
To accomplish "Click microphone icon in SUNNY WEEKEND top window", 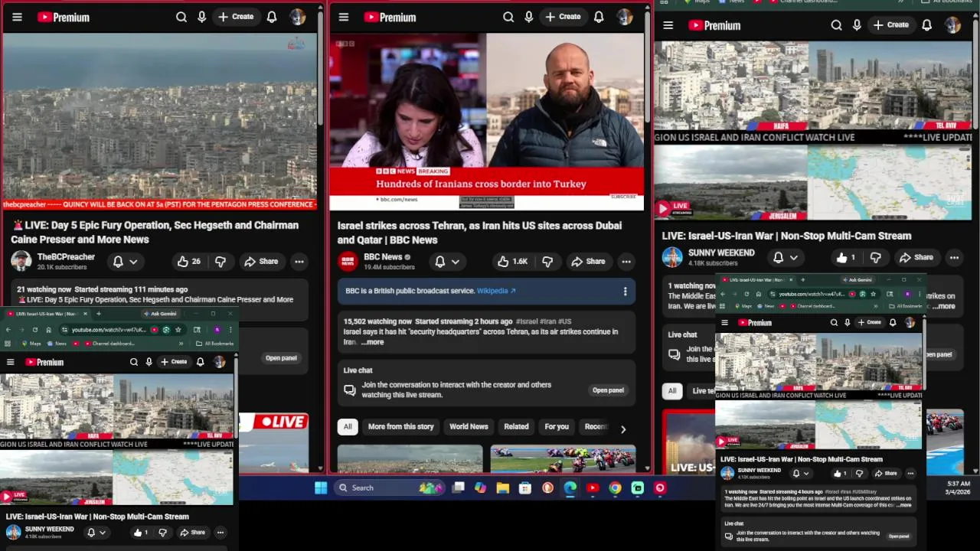I will click(x=857, y=25).
